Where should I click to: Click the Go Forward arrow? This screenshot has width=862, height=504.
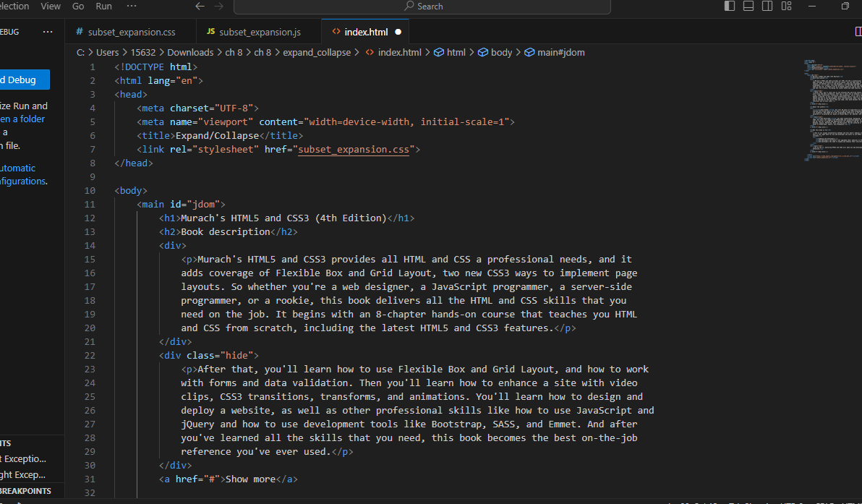(x=219, y=6)
